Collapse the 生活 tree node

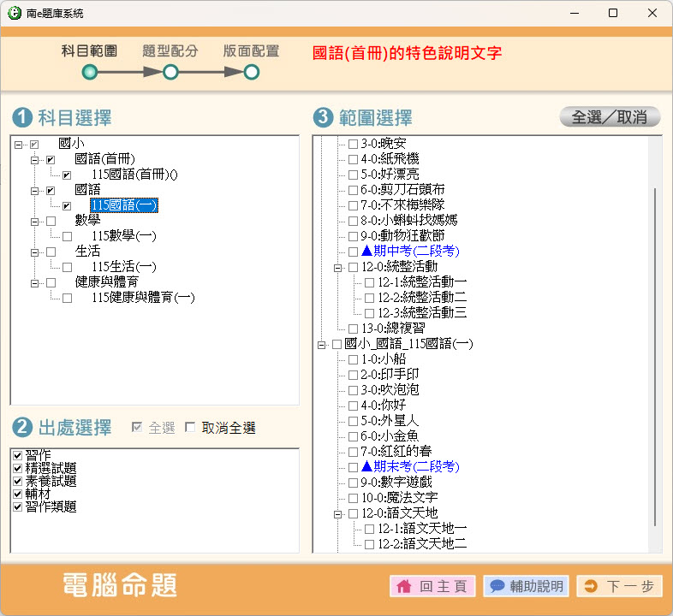[x=34, y=252]
